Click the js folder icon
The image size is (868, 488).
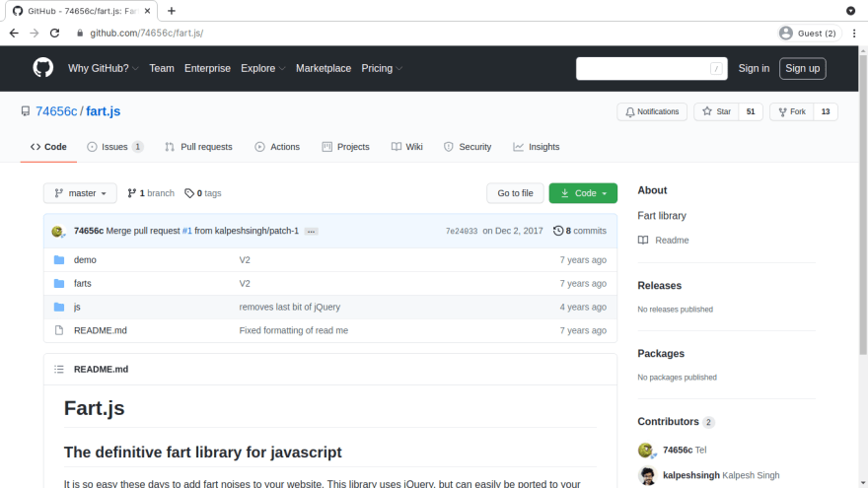59,307
